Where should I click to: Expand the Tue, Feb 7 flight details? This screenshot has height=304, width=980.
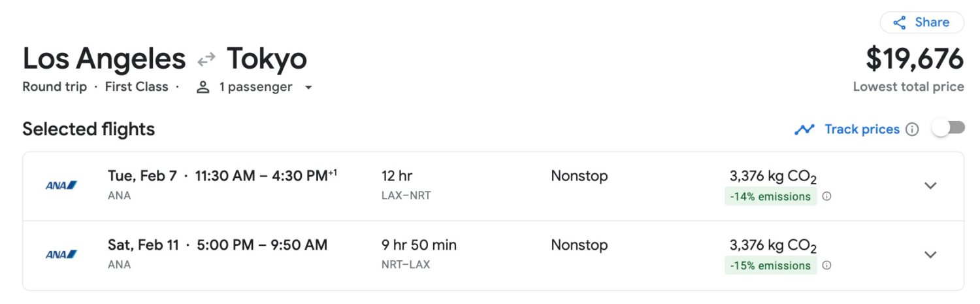[930, 186]
